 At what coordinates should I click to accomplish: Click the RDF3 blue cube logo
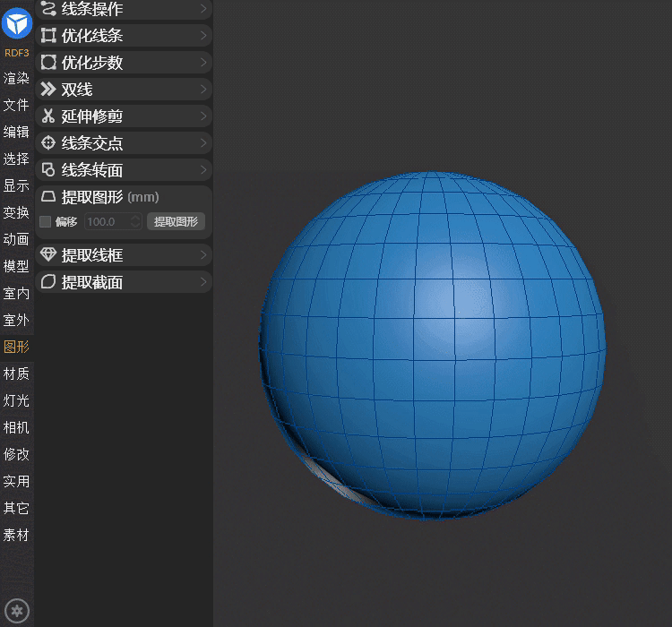[x=17, y=22]
